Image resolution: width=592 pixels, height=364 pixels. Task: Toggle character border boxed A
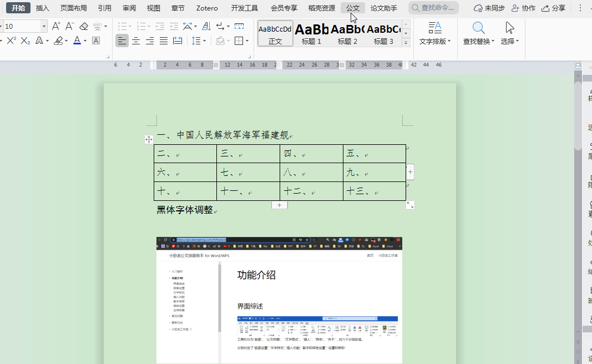coord(96,41)
